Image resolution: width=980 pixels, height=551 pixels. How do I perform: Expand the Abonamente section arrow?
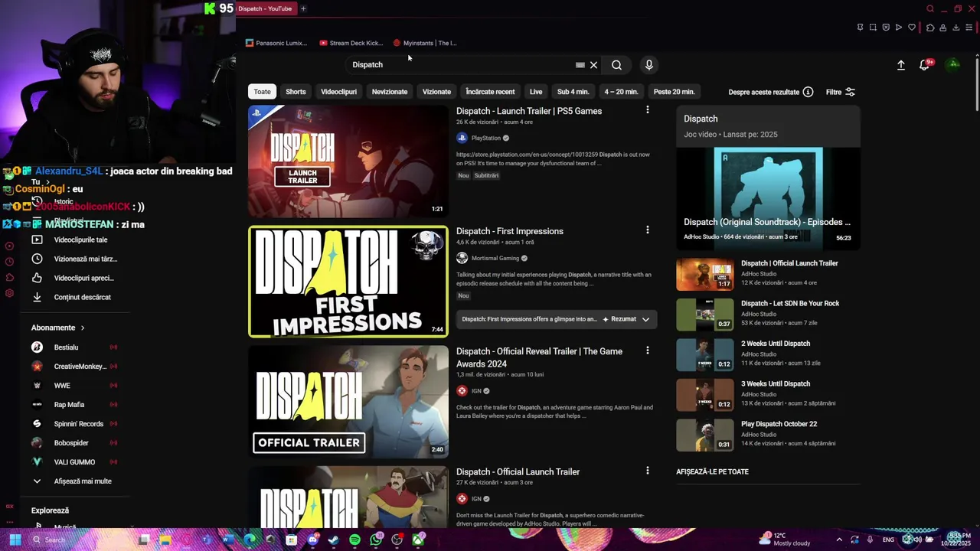83,328
